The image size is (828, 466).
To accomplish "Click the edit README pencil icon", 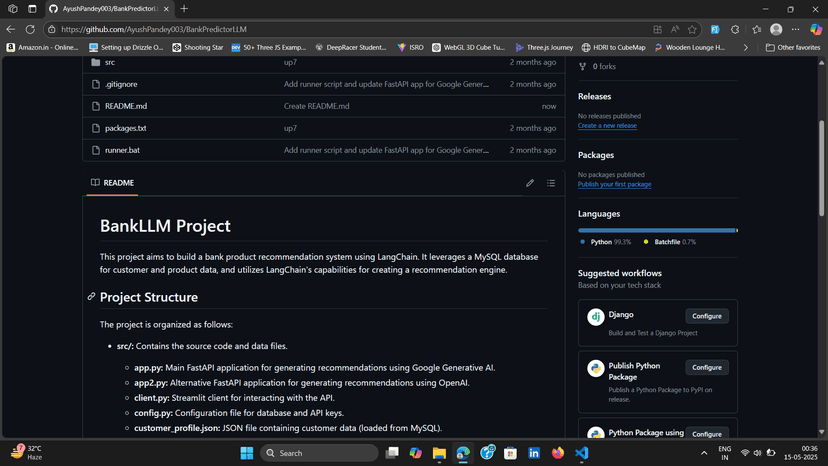I will pyautogui.click(x=530, y=183).
